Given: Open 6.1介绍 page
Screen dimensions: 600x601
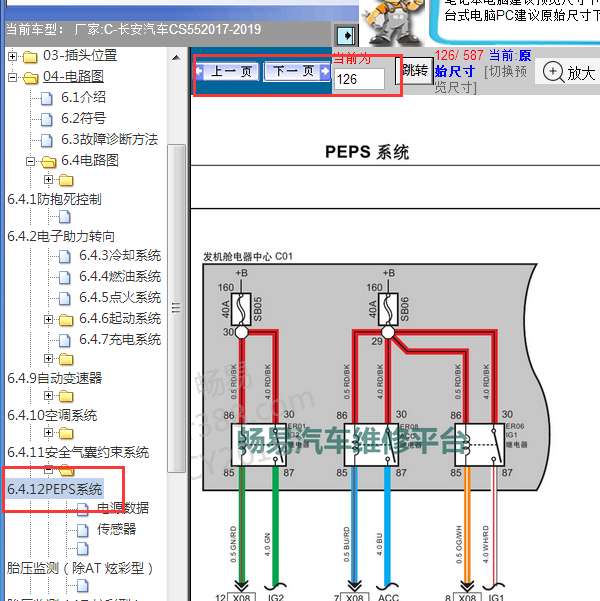Looking at the screenshot, I should coord(83,97).
